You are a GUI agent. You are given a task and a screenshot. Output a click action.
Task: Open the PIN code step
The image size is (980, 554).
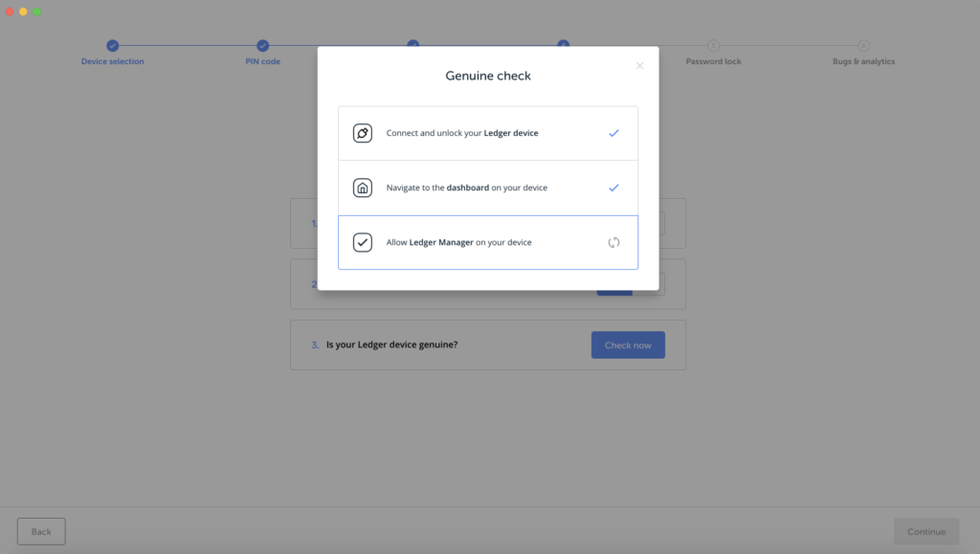tap(262, 61)
